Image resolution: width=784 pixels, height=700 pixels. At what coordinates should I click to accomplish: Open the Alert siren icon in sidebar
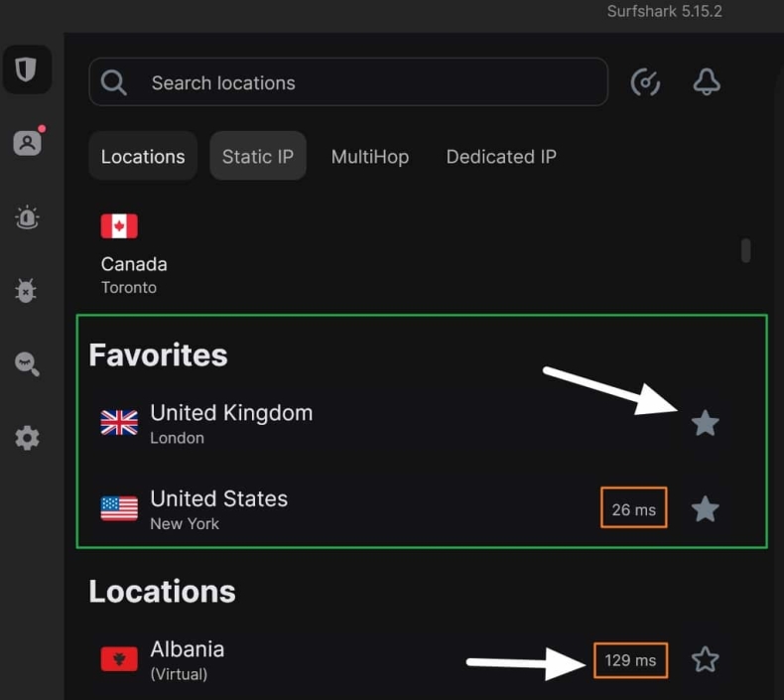[27, 217]
